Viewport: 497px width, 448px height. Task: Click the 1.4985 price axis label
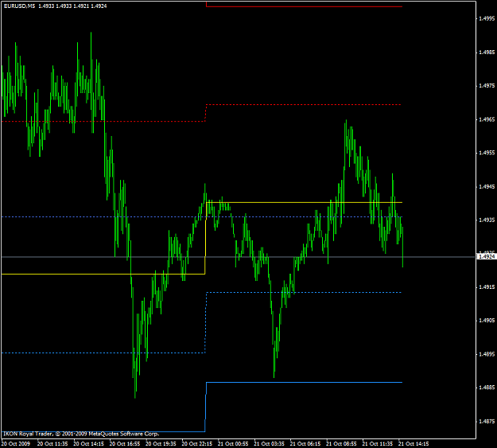pyautogui.click(x=487, y=52)
